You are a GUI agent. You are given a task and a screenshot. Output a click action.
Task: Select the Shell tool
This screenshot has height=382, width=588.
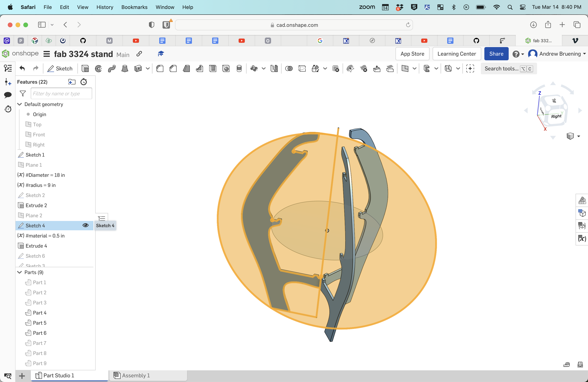213,68
